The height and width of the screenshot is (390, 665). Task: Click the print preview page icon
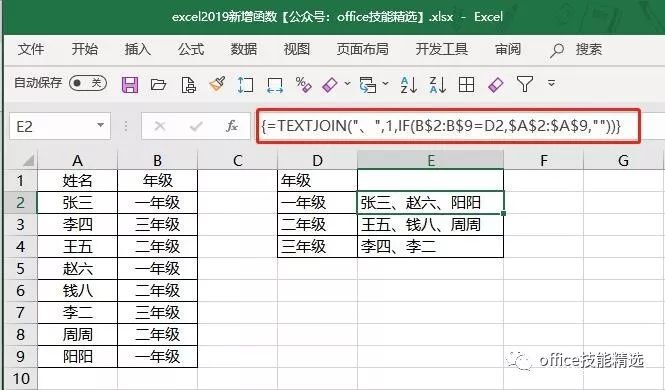[x=188, y=84]
